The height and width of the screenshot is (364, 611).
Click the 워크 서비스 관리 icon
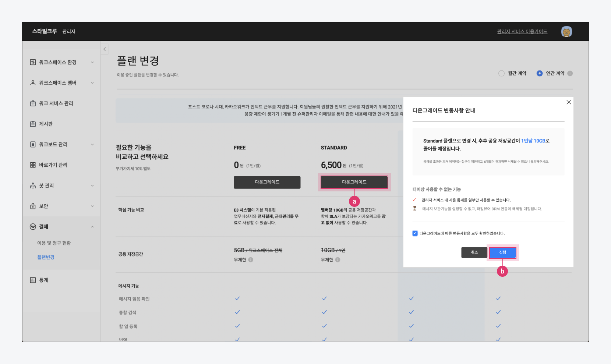click(x=33, y=103)
